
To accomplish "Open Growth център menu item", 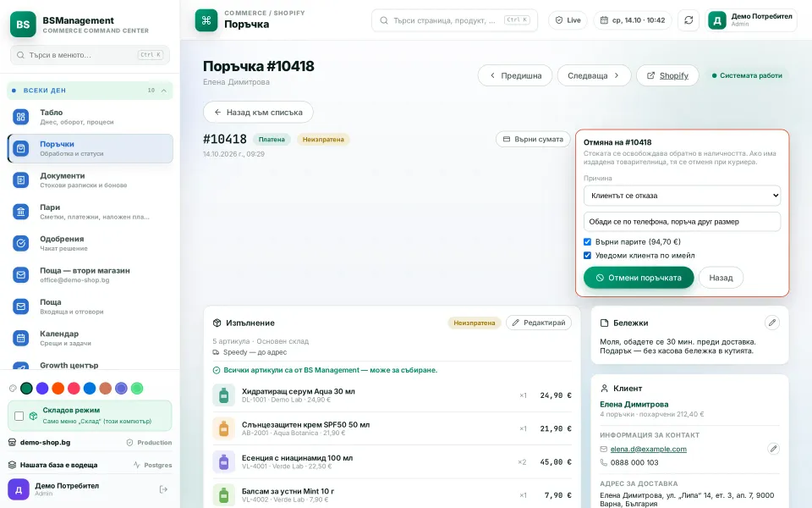I will coord(91,366).
